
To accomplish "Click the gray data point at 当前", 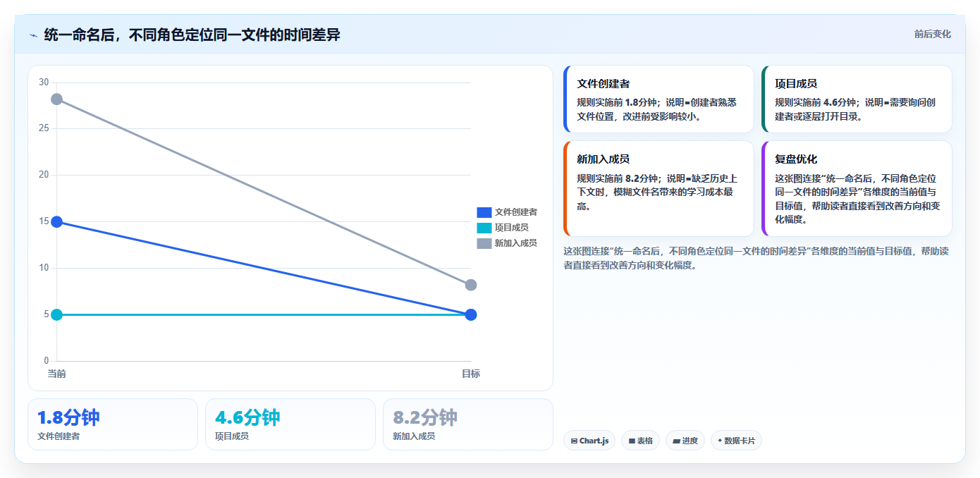I will pyautogui.click(x=56, y=99).
